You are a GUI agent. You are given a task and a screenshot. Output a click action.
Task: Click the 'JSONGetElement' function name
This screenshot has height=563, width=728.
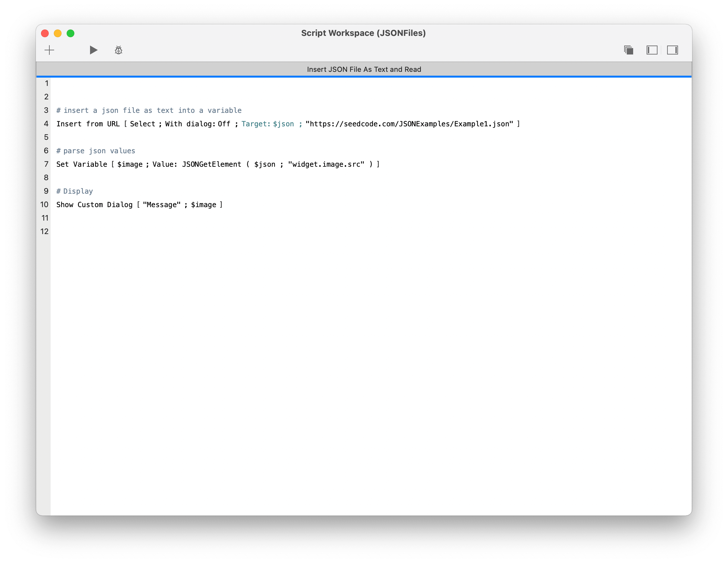[211, 164]
